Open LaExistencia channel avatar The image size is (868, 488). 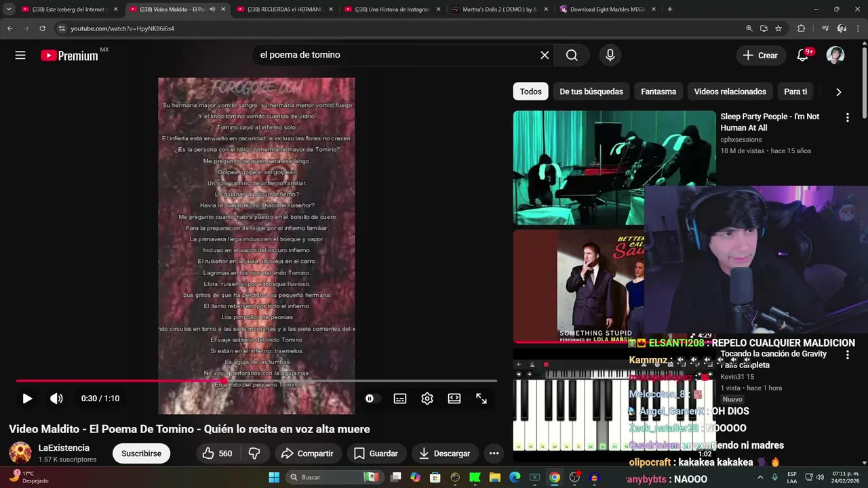point(20,453)
